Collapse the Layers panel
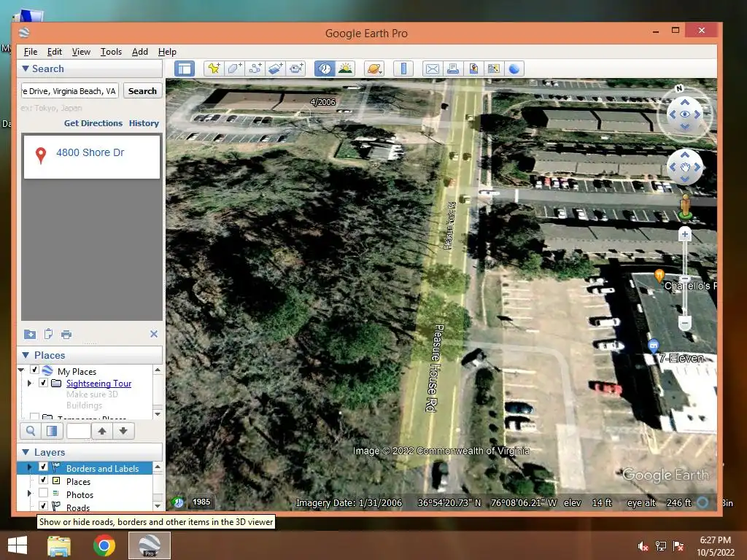This screenshot has width=747, height=560. point(26,452)
